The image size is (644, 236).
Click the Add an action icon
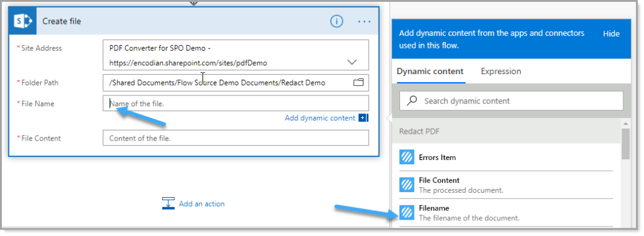[169, 203]
